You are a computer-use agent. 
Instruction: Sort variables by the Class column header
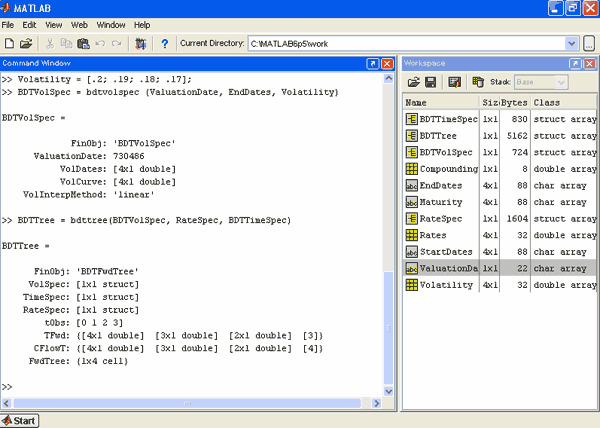coord(564,103)
